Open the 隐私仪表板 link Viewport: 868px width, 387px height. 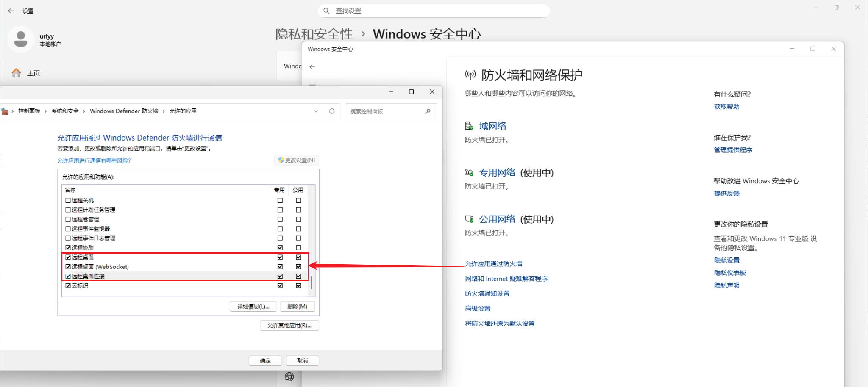(x=730, y=273)
